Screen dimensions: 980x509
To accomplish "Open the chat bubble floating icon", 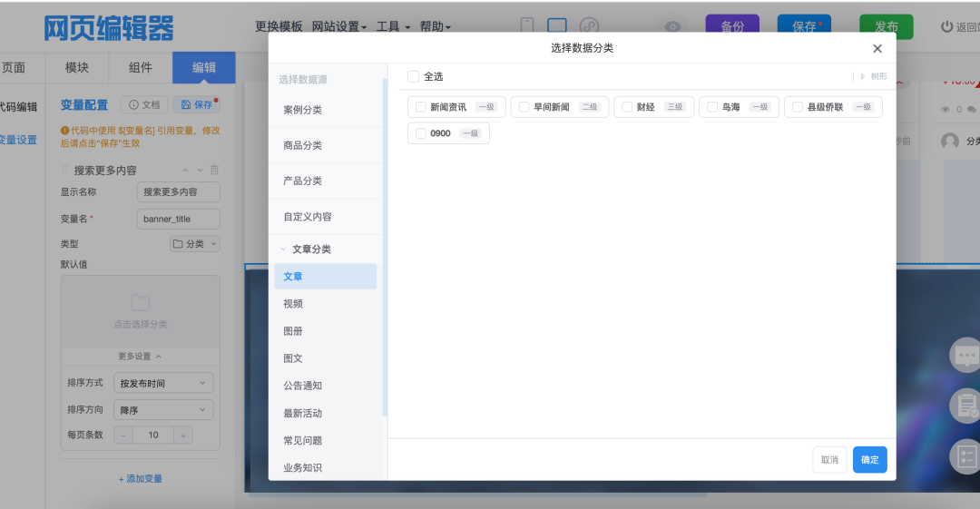I will 965,355.
